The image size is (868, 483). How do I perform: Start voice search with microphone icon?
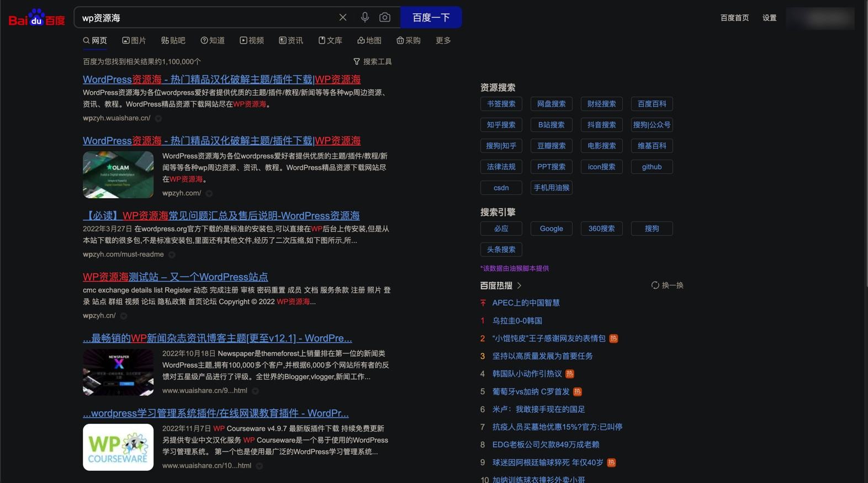365,18
